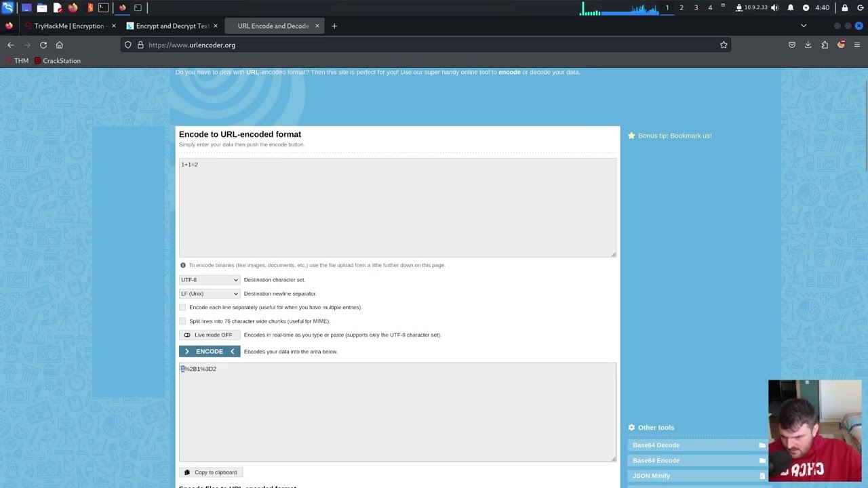The image size is (868, 488).
Task: Copy the encoded result to clipboard
Action: (x=211, y=472)
